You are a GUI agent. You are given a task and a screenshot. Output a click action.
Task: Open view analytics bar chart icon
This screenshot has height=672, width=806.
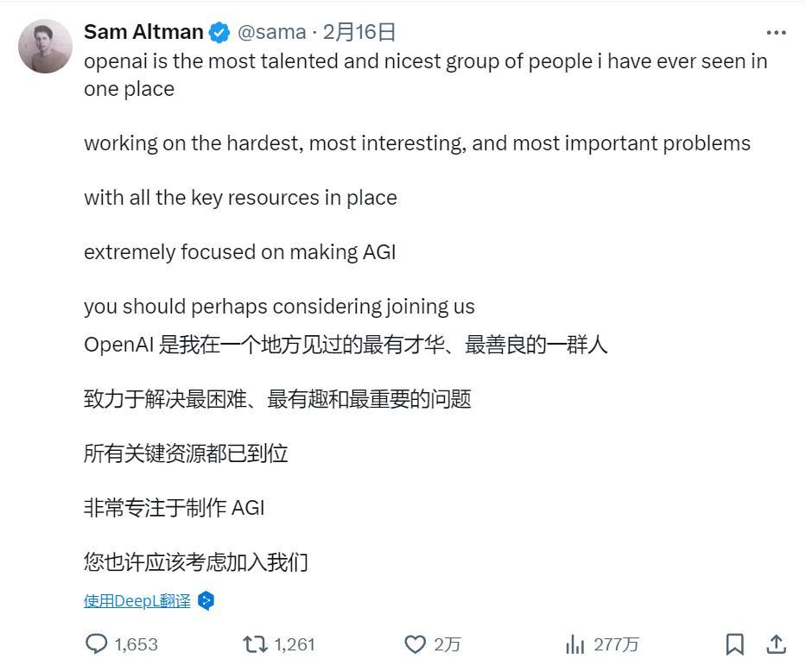(574, 644)
